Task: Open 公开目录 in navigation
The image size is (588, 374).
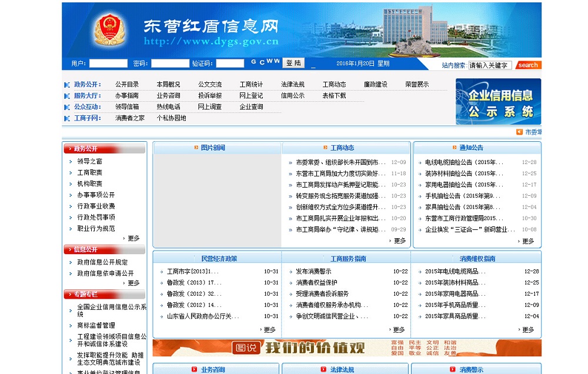Action: click(x=127, y=85)
